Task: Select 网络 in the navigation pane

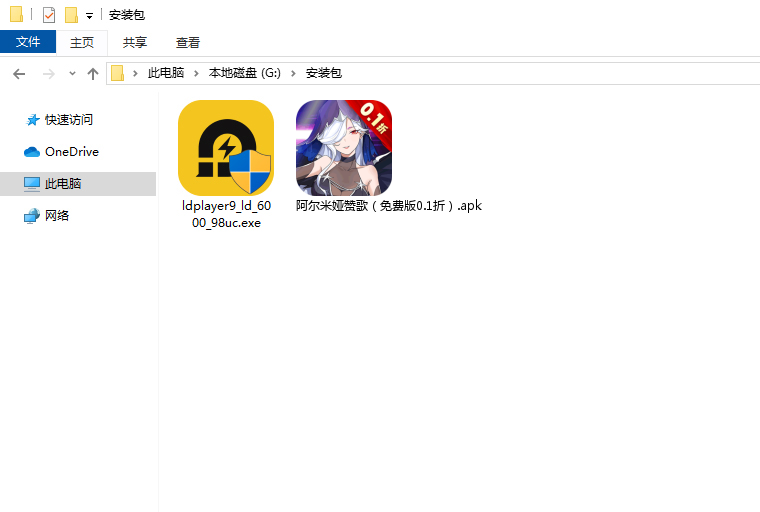Action: 57,216
